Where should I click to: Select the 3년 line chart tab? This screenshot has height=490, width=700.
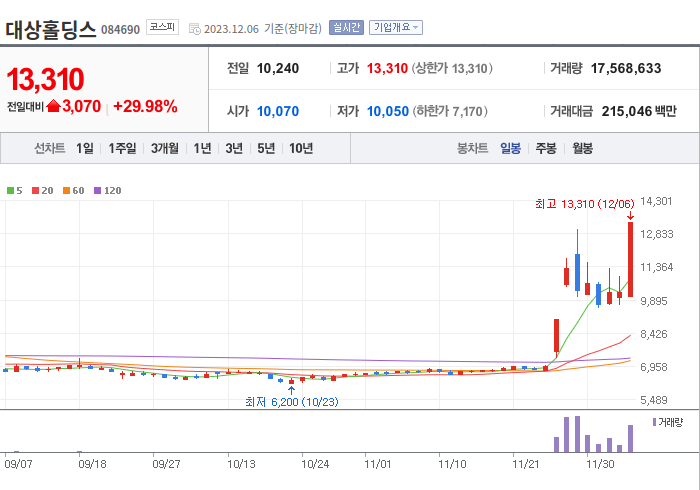pos(234,148)
